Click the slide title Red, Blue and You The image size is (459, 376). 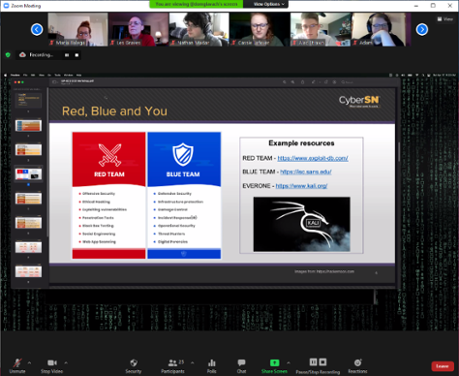[115, 111]
